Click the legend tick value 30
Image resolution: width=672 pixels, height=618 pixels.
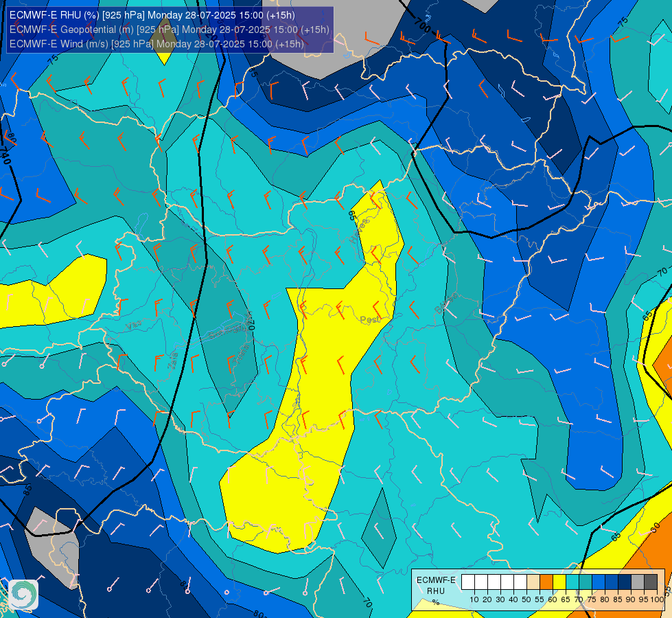coord(500,599)
